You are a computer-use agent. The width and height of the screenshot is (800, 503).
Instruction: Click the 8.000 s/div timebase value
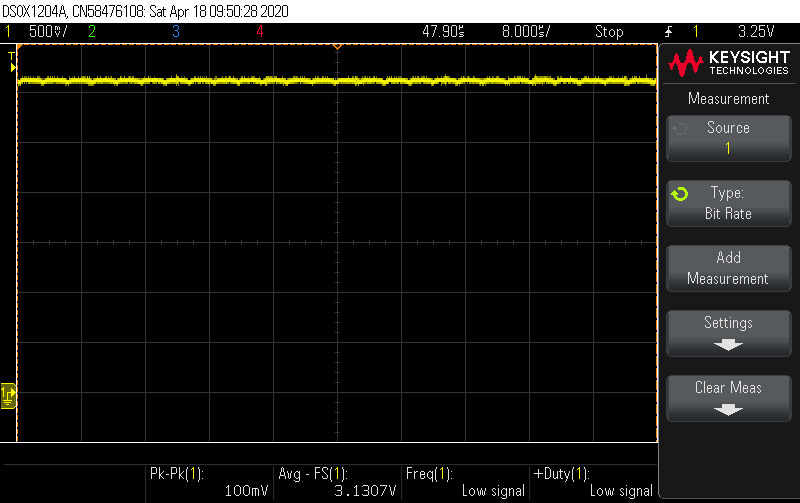point(526,32)
